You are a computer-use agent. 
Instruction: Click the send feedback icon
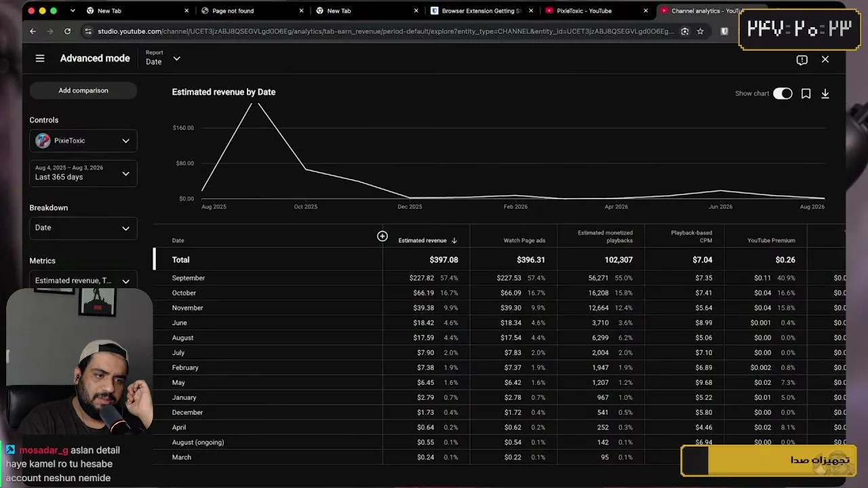tap(802, 60)
